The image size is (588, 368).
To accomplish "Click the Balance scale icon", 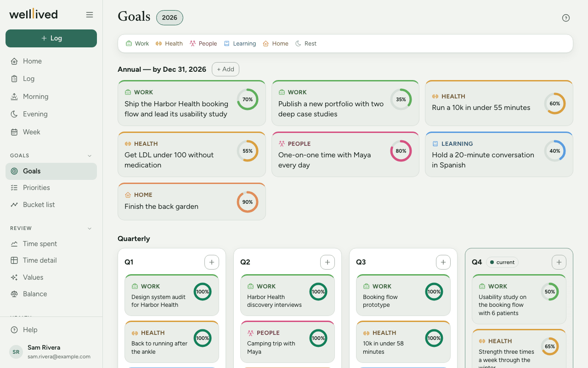I will [x=14, y=294].
